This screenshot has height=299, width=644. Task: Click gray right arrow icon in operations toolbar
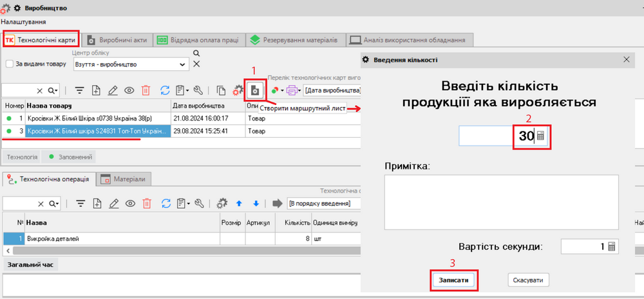pyautogui.click(x=278, y=203)
